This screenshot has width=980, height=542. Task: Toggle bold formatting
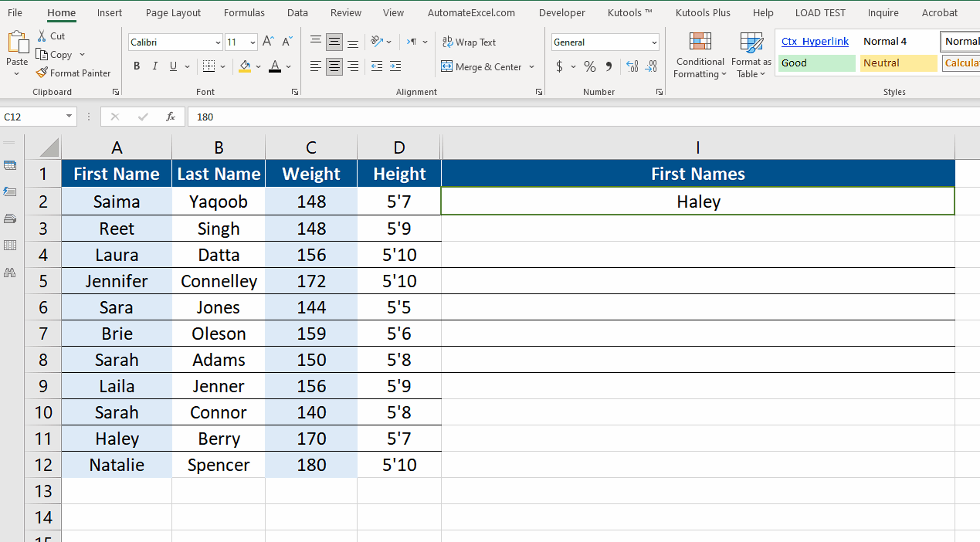[137, 66]
